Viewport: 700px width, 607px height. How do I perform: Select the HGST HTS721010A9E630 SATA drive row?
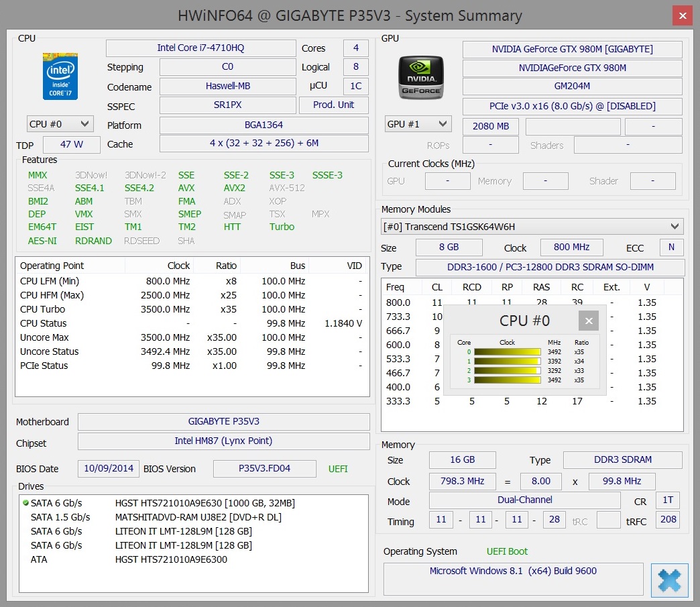(x=193, y=504)
